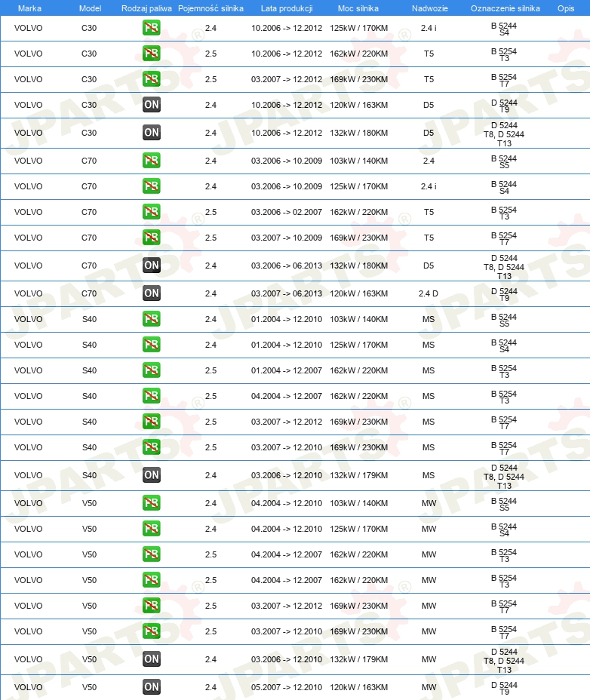Click diesel ON icon in S40 132kW / 179KM row
The width and height of the screenshot is (590, 700).
point(152,475)
